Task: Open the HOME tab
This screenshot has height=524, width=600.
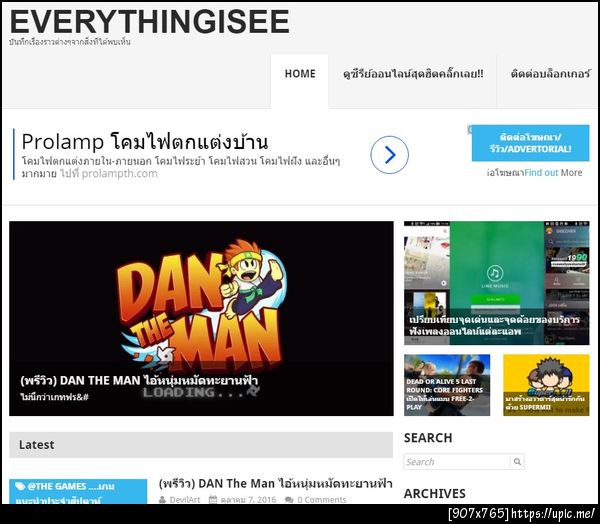Action: [x=300, y=82]
